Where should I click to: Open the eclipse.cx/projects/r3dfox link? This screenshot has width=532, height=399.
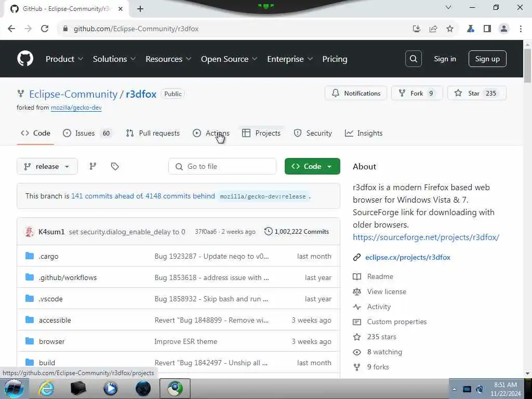(x=408, y=257)
